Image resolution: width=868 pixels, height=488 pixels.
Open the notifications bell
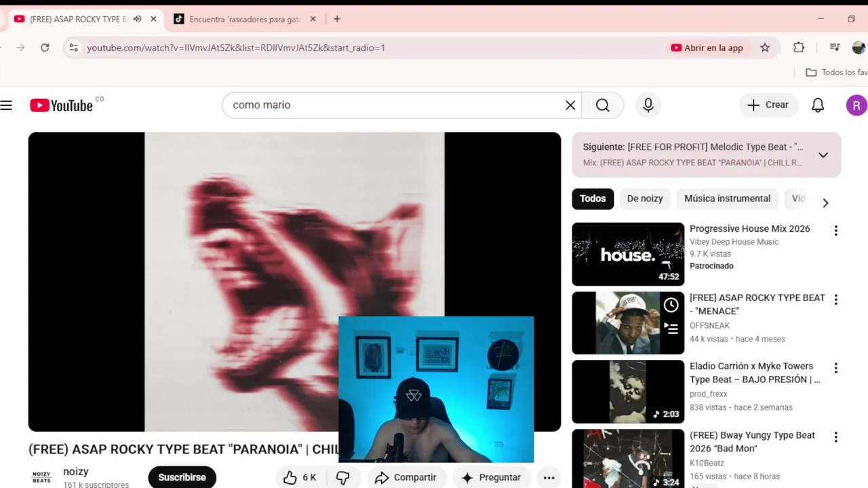point(818,105)
